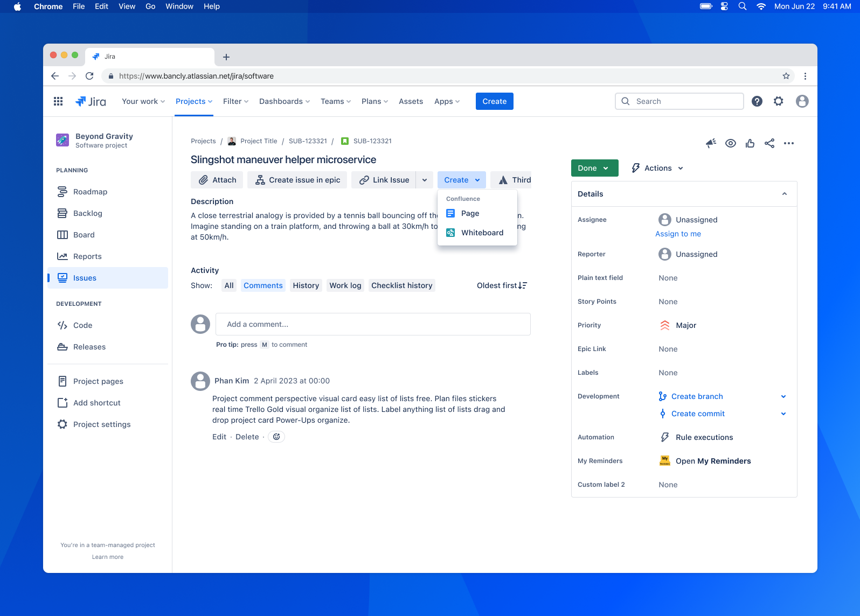Reload the page in Chrome
Viewport: 860px width, 616px height.
(x=89, y=76)
